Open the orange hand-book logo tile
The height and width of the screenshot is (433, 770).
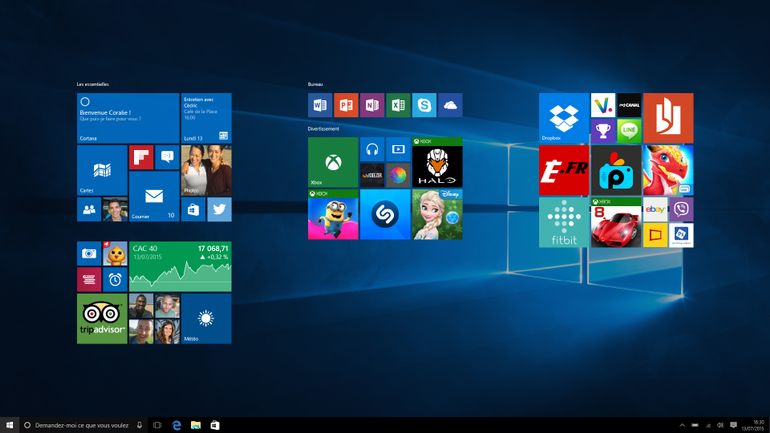tap(668, 118)
